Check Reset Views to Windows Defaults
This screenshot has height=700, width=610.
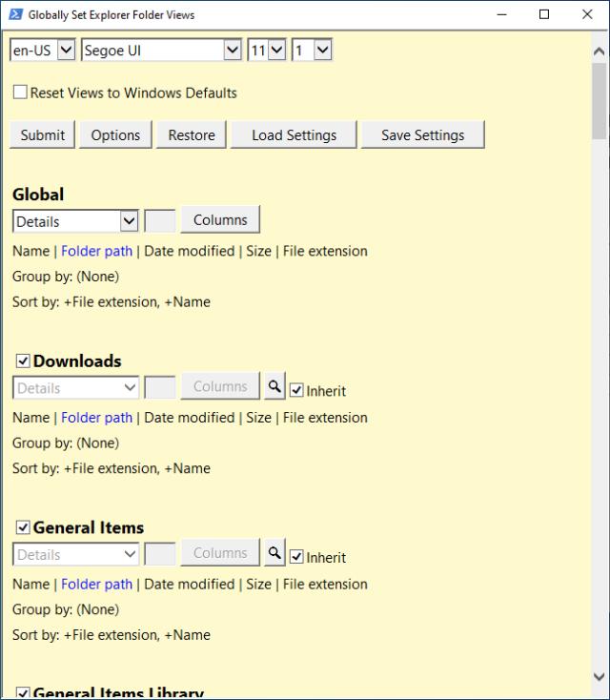20,93
